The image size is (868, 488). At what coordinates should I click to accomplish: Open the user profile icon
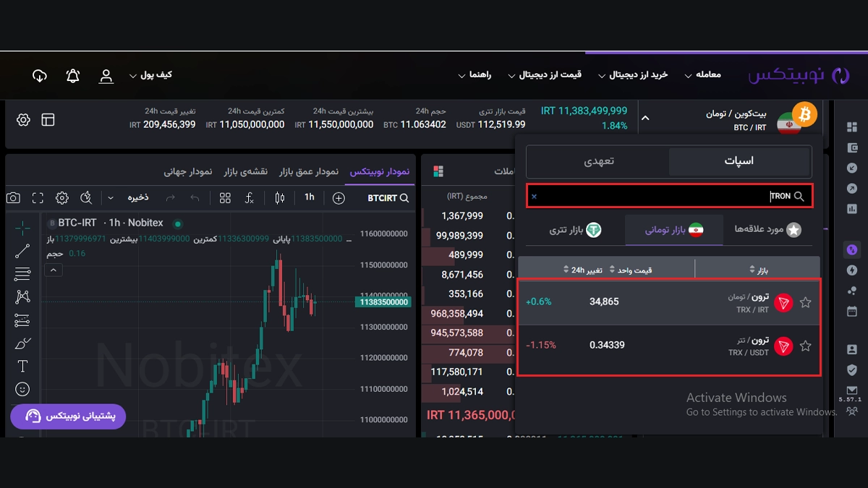[x=106, y=76]
